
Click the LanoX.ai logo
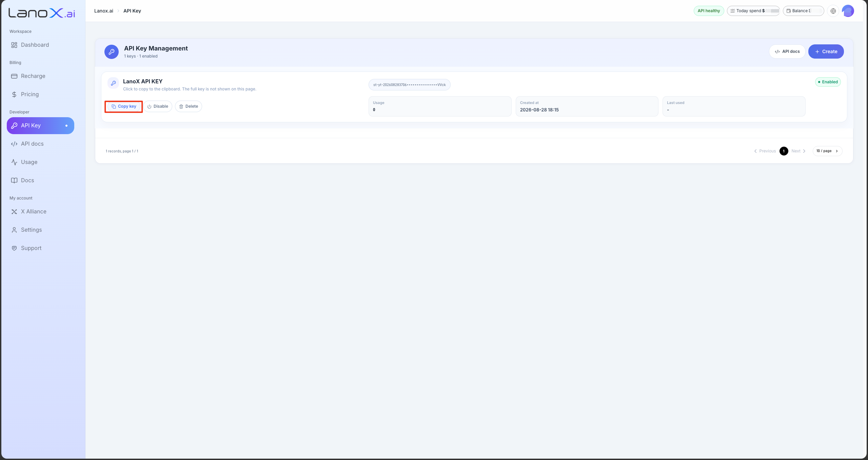pos(42,13)
